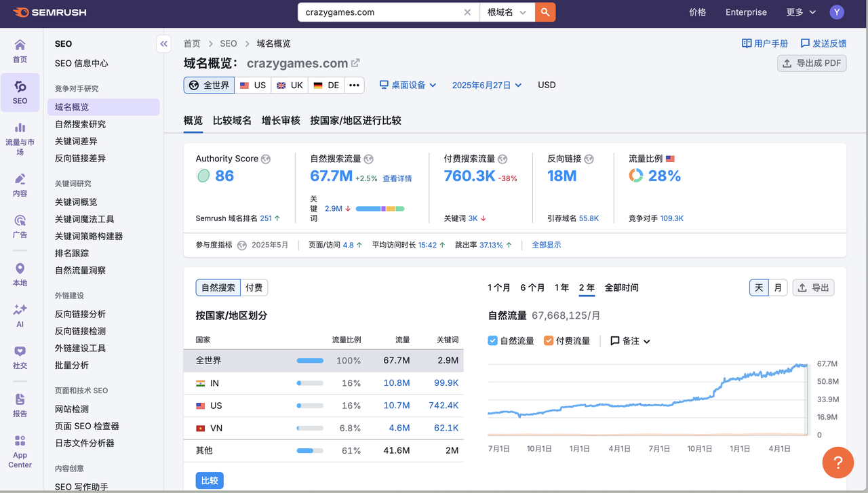Uncheck the 自然流量 checkbox
Image resolution: width=868 pixels, height=493 pixels.
click(x=493, y=341)
